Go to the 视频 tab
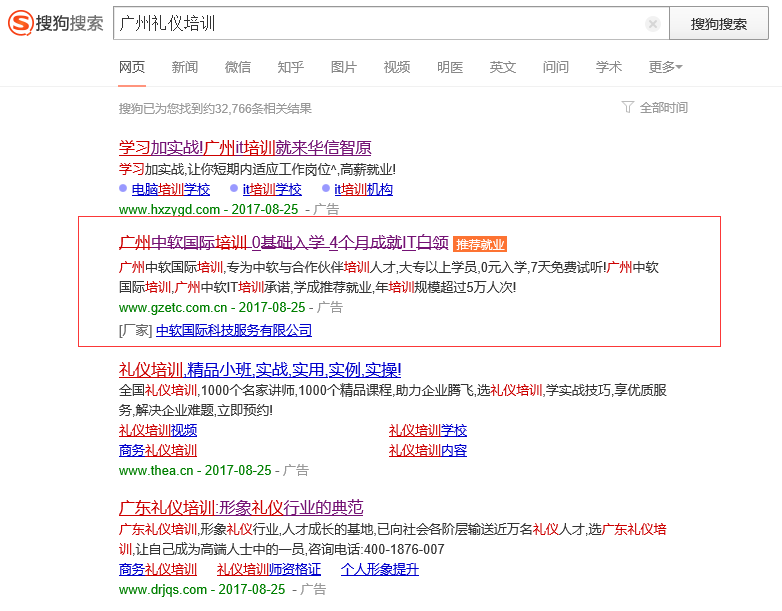This screenshot has width=782, height=611. (x=397, y=67)
